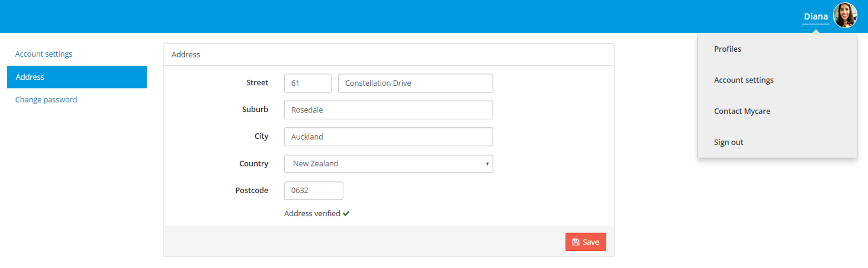The image size is (868, 268).
Task: Edit the Constellation Drive street name field
Action: (x=415, y=83)
